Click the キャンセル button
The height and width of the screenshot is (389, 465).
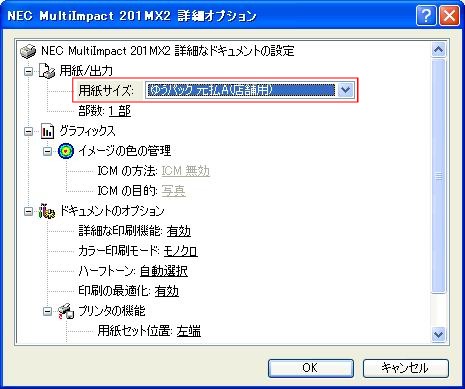(406, 368)
